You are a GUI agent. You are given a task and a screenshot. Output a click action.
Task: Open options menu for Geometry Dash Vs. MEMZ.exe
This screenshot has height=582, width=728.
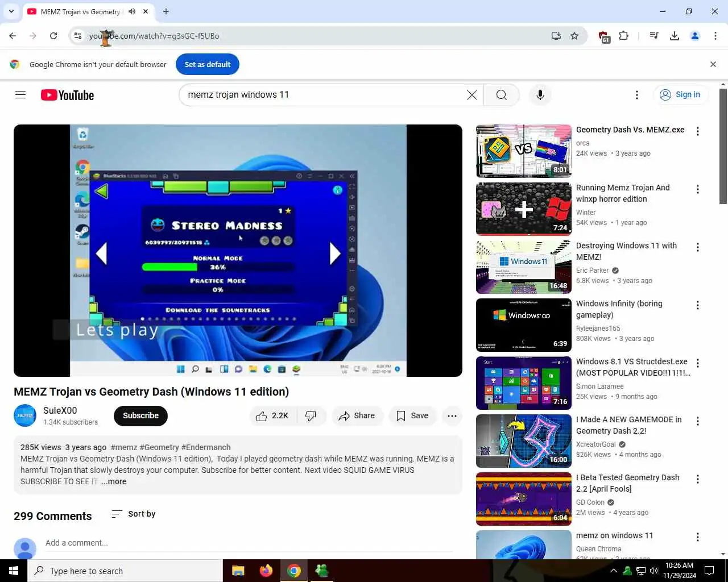click(x=698, y=131)
